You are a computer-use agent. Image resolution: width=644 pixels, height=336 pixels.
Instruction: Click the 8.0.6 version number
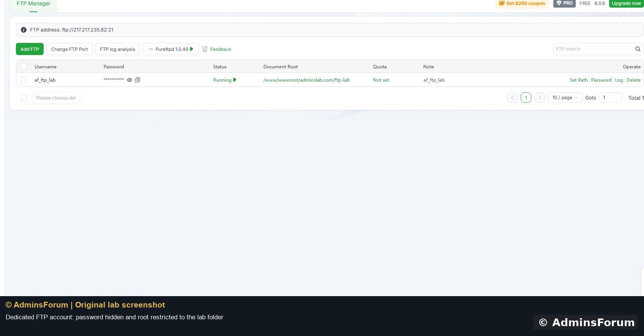click(600, 3)
